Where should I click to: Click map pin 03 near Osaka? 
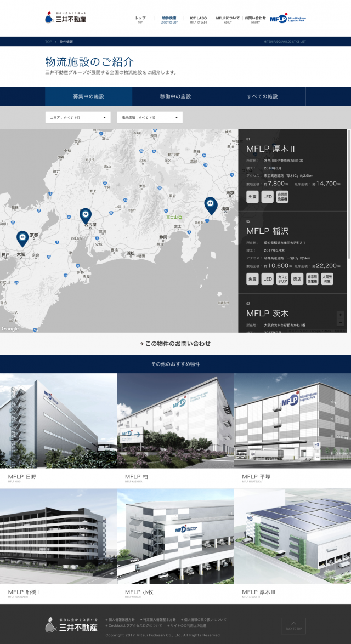coord(22,237)
